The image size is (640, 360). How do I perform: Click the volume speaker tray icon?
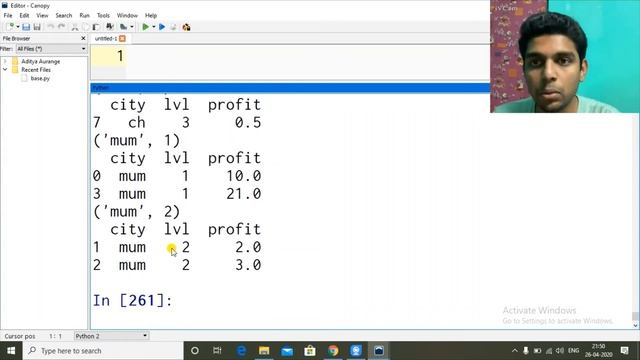(560, 351)
